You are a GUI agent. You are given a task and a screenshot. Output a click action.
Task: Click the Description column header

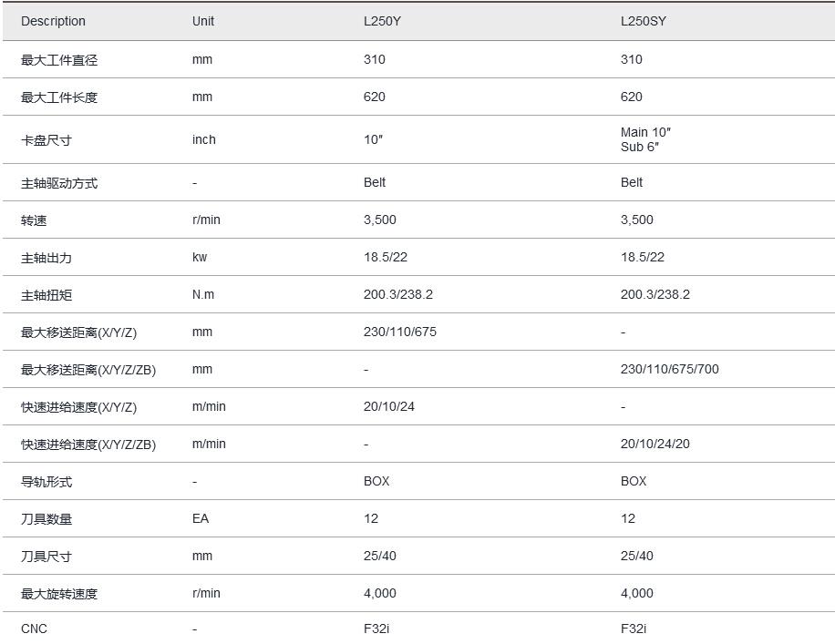53,21
